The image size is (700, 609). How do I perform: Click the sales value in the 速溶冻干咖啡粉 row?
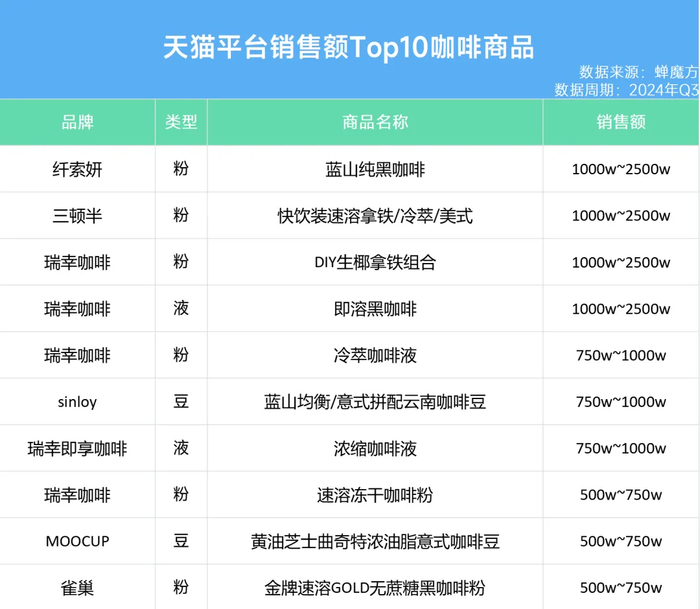[x=621, y=495]
